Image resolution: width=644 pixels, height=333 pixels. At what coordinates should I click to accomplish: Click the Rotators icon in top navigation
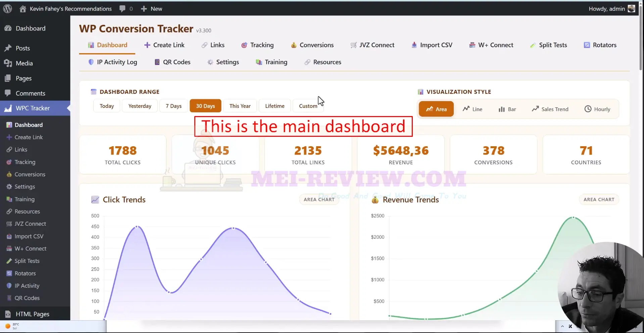point(587,45)
